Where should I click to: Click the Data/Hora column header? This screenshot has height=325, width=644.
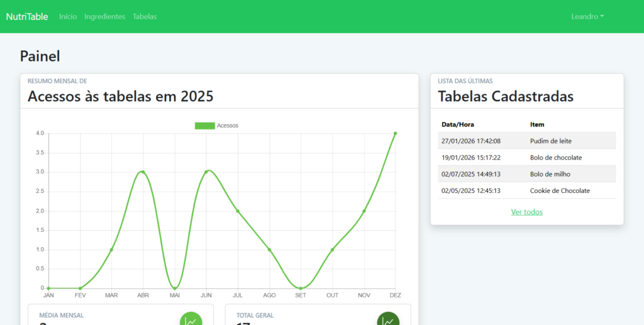pos(458,124)
